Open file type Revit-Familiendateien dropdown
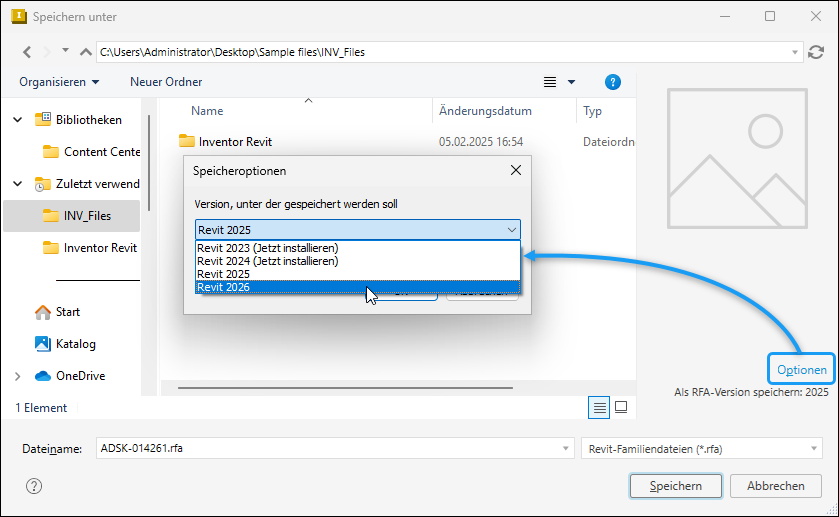 tap(702, 448)
